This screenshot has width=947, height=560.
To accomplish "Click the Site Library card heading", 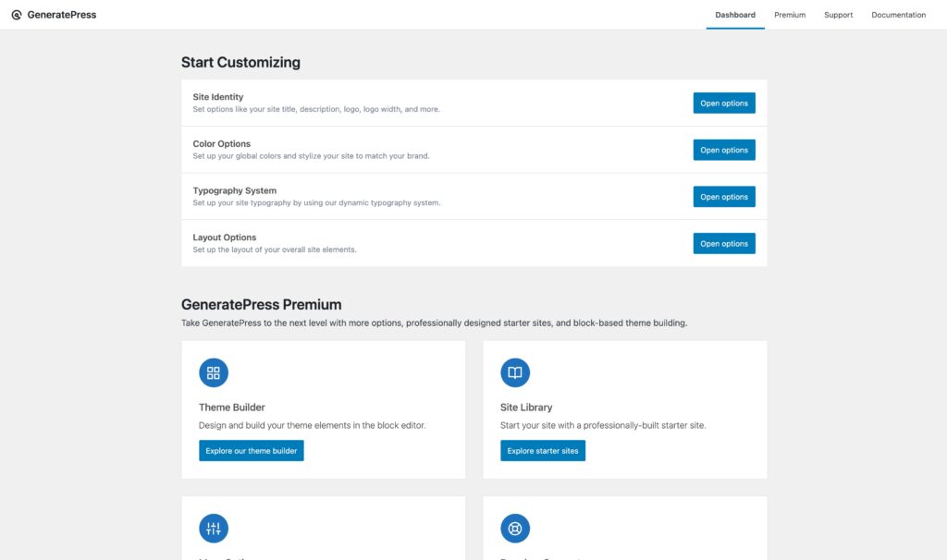I will click(x=526, y=408).
